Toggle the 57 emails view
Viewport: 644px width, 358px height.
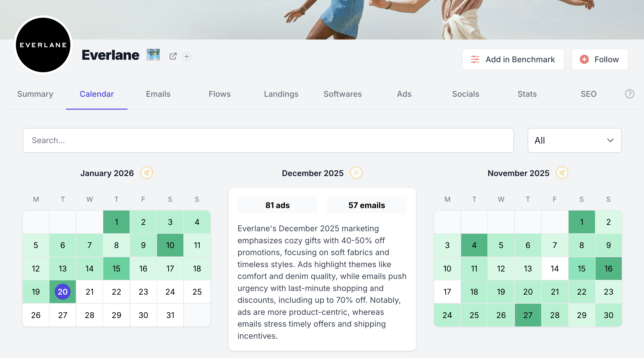(366, 205)
